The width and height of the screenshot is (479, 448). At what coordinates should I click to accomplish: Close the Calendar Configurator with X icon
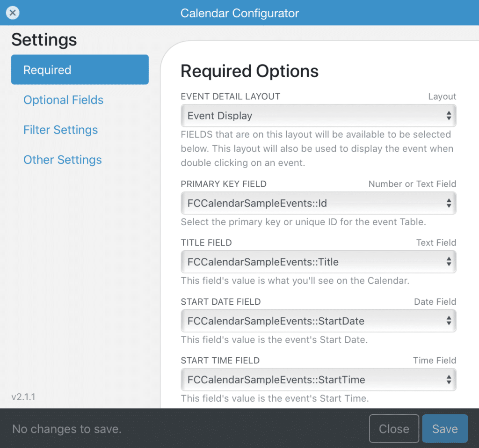point(13,13)
